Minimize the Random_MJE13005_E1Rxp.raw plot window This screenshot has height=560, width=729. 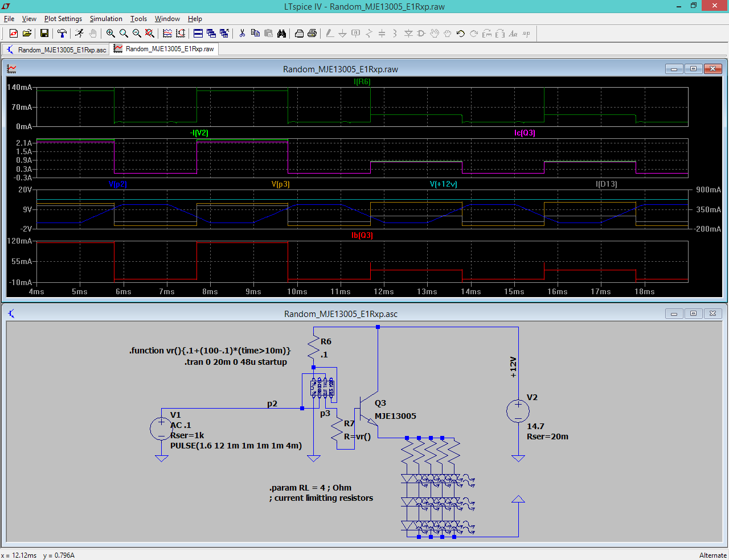(x=674, y=69)
